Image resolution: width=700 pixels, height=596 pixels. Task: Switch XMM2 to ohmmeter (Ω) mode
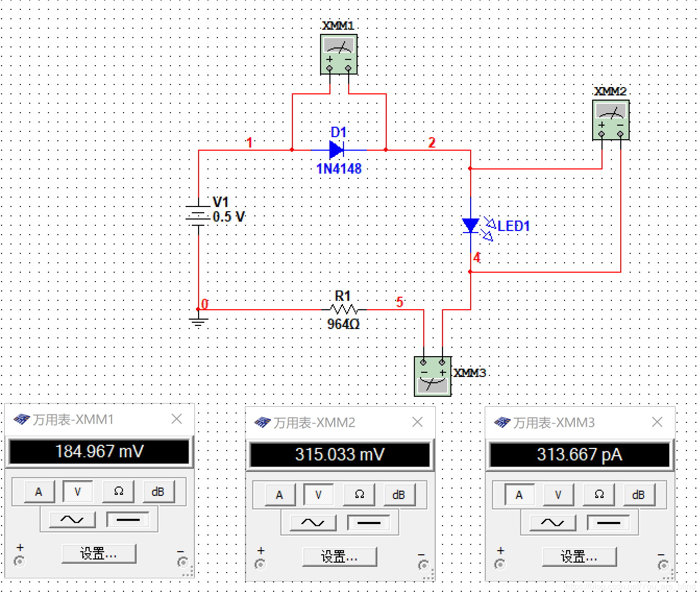[x=359, y=494]
